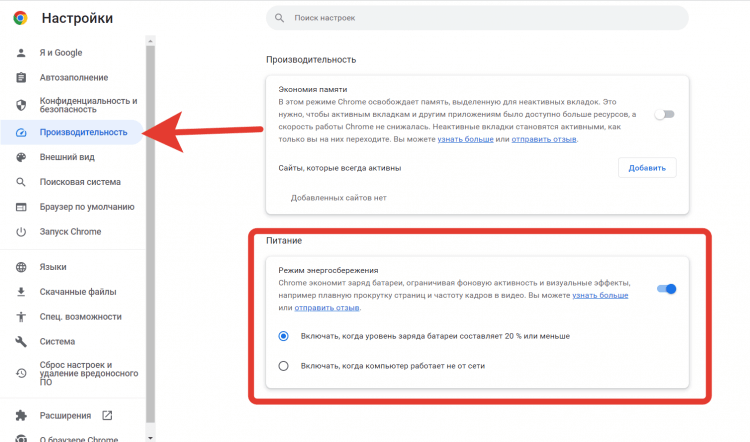Click the puzzle icon beside Расширения
750x442 pixels.
[21, 416]
